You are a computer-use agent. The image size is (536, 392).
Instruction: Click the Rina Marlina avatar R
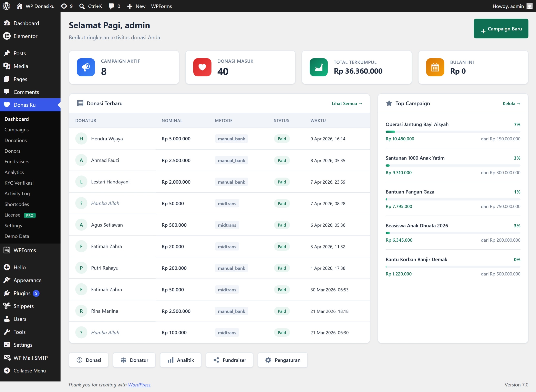(81, 311)
